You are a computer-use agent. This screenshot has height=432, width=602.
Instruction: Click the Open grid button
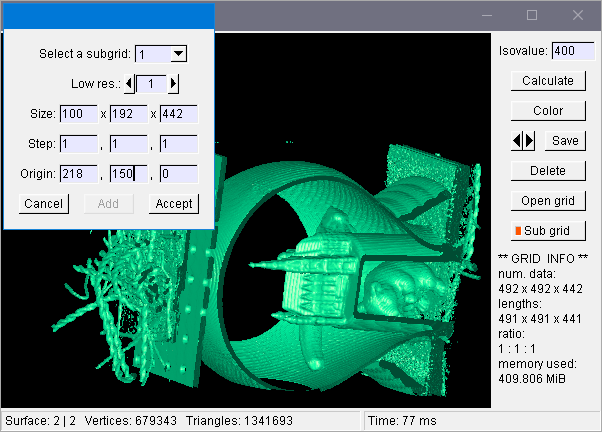pyautogui.click(x=547, y=201)
